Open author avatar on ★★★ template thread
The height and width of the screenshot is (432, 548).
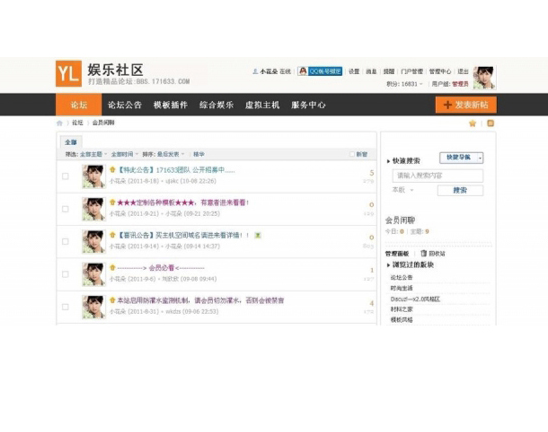point(93,209)
